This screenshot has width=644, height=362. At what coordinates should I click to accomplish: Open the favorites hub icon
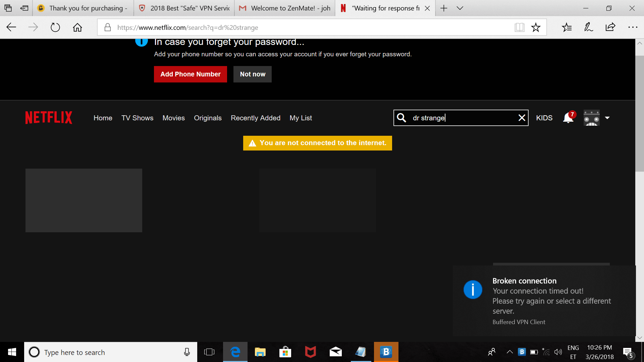tap(567, 27)
